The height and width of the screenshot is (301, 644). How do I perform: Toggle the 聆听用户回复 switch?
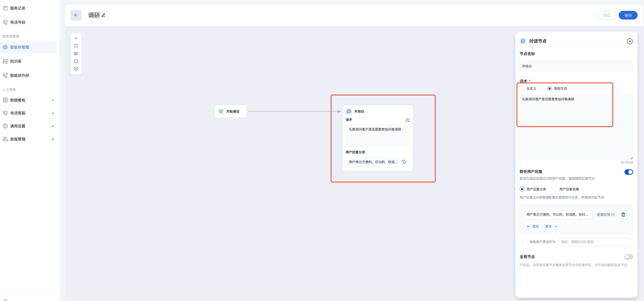pos(629,172)
